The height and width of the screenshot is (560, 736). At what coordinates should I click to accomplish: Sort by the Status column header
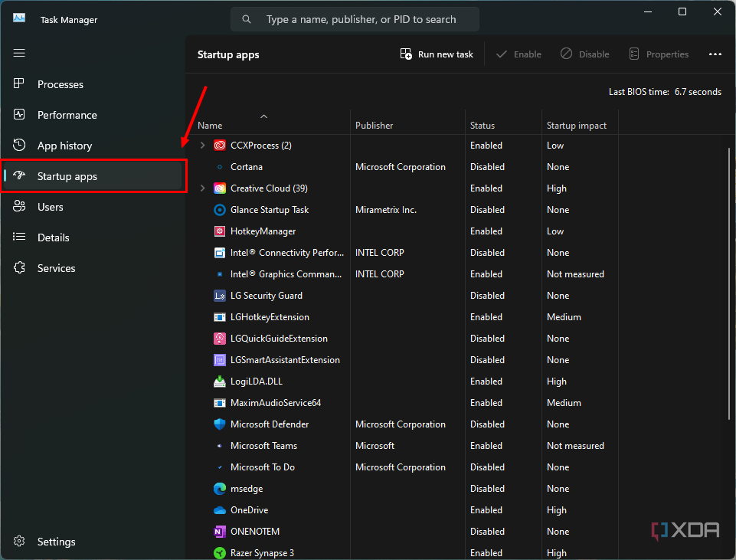pos(482,126)
